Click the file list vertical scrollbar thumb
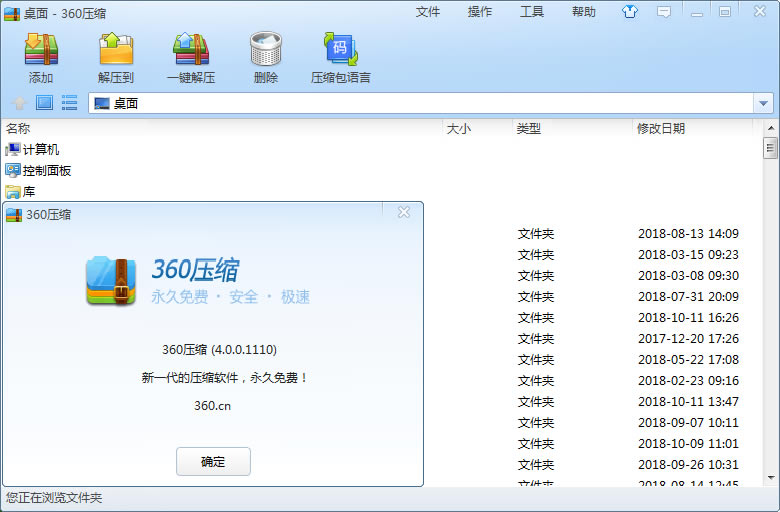 (770, 149)
